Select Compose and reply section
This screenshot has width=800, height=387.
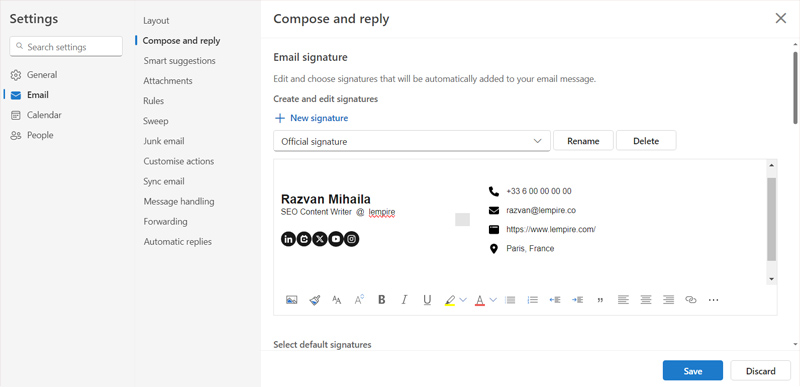point(181,41)
